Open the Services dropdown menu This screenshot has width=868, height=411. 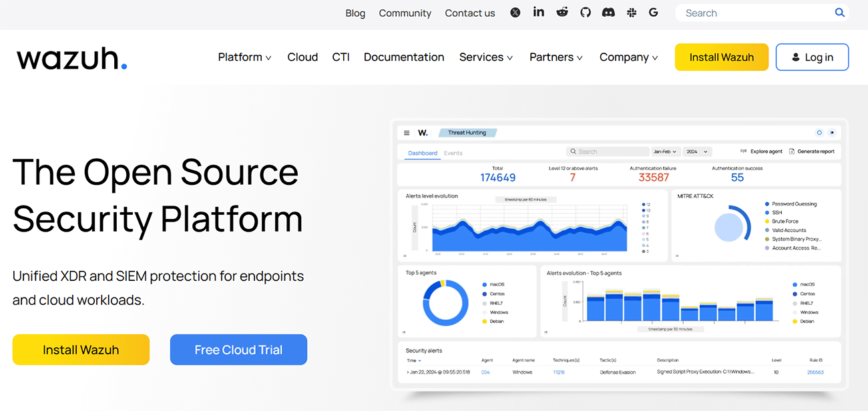485,57
